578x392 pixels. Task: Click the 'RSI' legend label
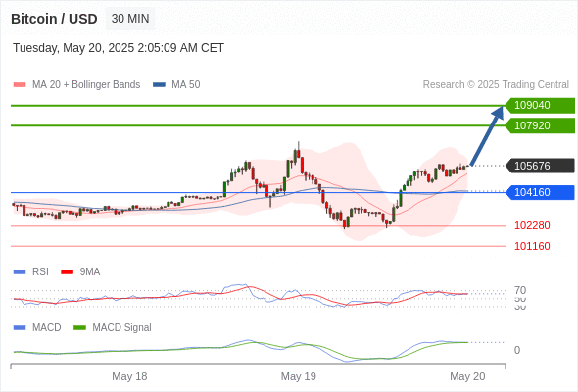[x=40, y=272]
